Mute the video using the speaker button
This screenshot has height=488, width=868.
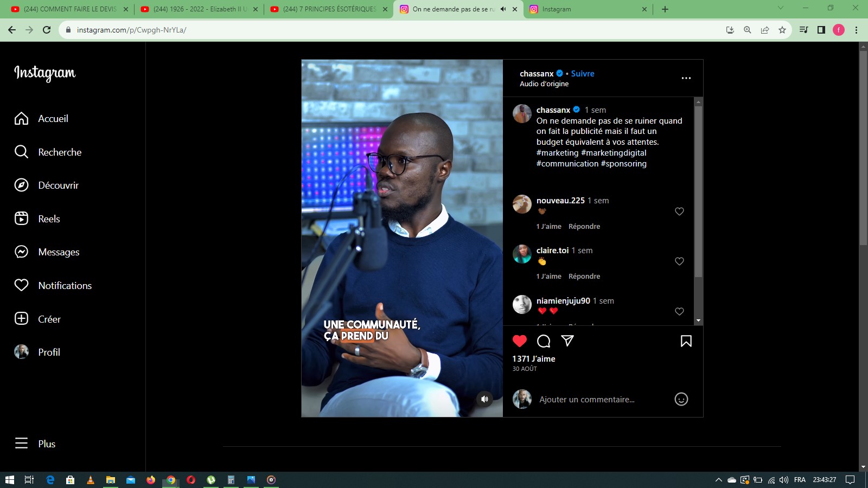pos(484,399)
